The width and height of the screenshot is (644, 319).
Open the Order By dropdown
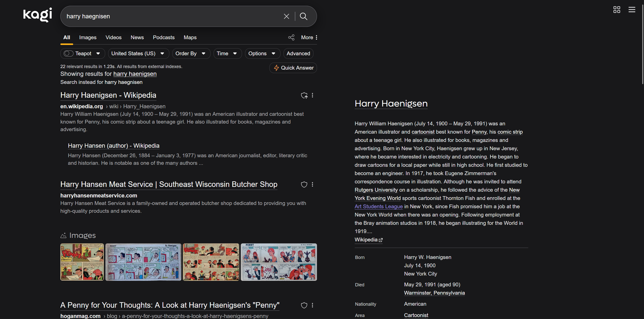pyautogui.click(x=191, y=54)
